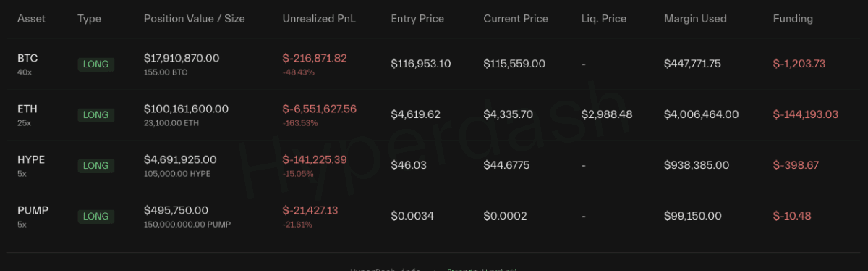This screenshot has height=271, width=868.
Task: Click the LONG badge on PUMP row
Action: point(96,216)
